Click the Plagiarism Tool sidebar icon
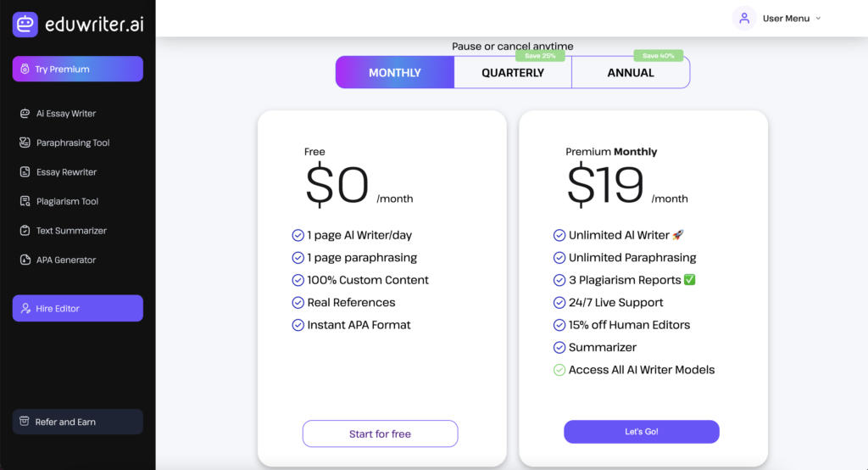Viewport: 868px width, 470px height. tap(25, 201)
